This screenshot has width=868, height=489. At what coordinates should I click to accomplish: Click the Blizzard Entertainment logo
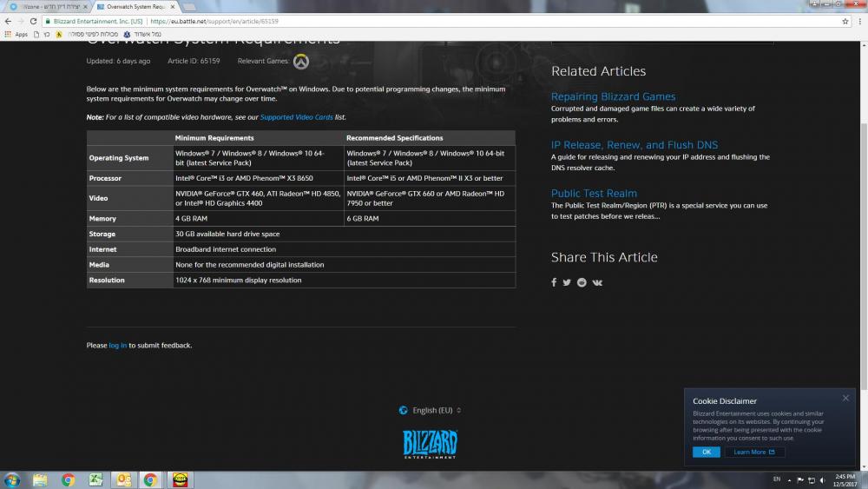[431, 444]
